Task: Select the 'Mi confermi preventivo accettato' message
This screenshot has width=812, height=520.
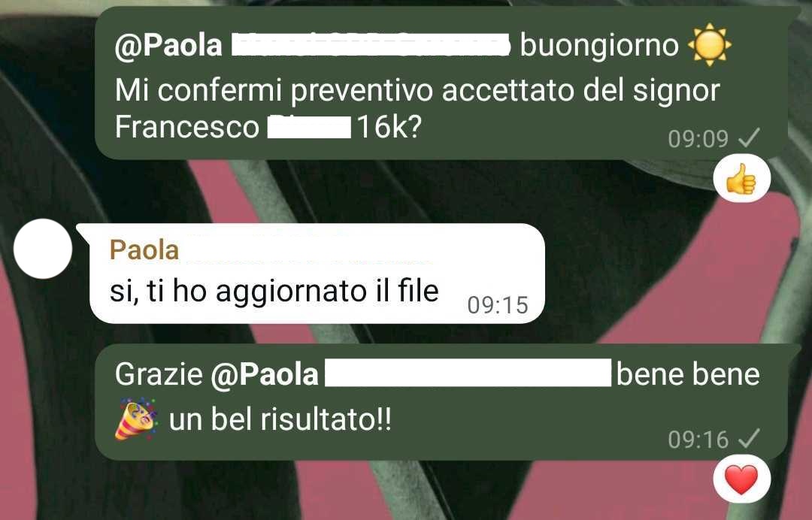Action: (442, 83)
